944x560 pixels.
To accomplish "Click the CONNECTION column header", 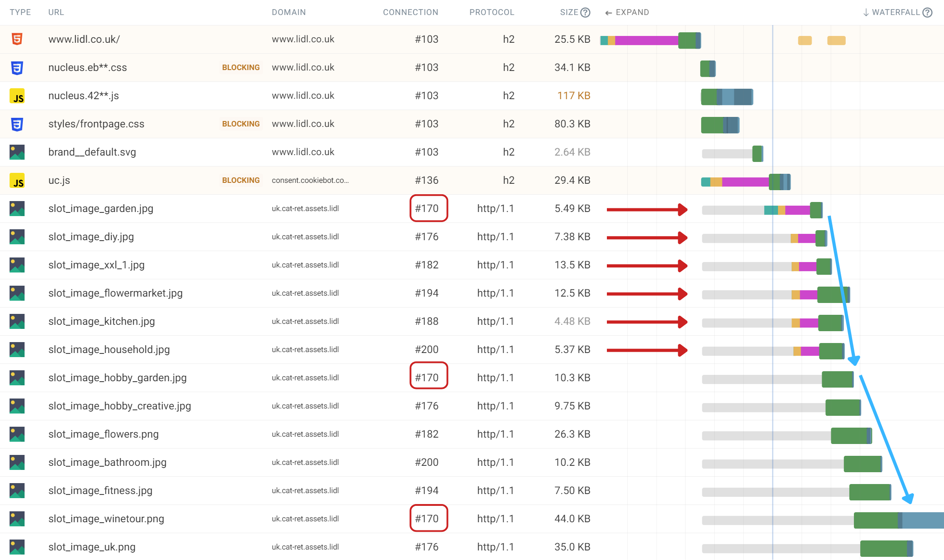I will click(x=411, y=12).
